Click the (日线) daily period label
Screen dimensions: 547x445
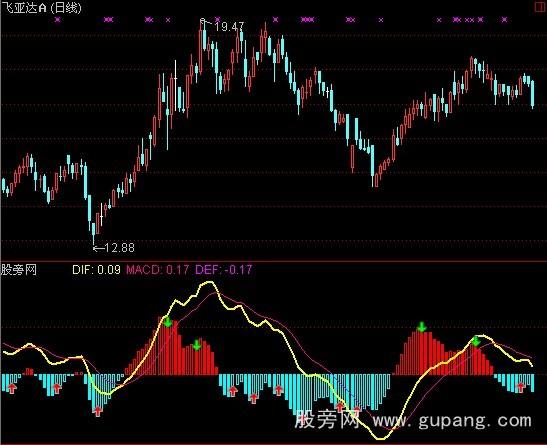(x=66, y=8)
